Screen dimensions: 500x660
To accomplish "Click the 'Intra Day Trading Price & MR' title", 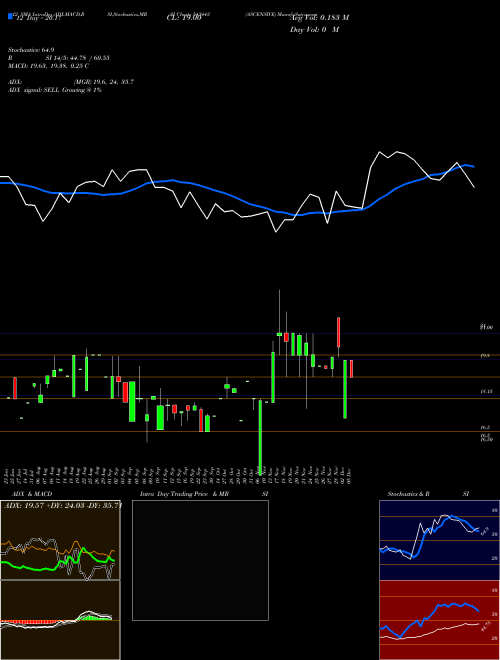I will (x=184, y=494).
